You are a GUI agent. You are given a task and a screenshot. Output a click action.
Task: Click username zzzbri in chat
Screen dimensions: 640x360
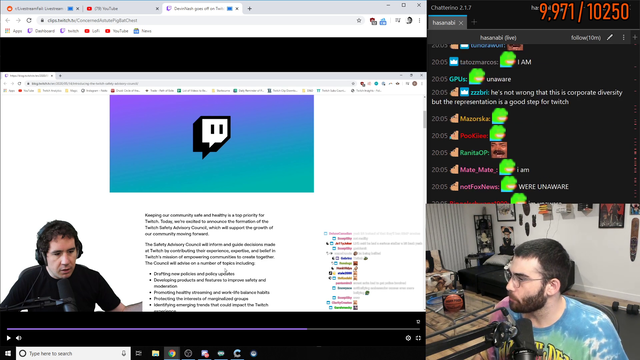pyautogui.click(x=480, y=93)
